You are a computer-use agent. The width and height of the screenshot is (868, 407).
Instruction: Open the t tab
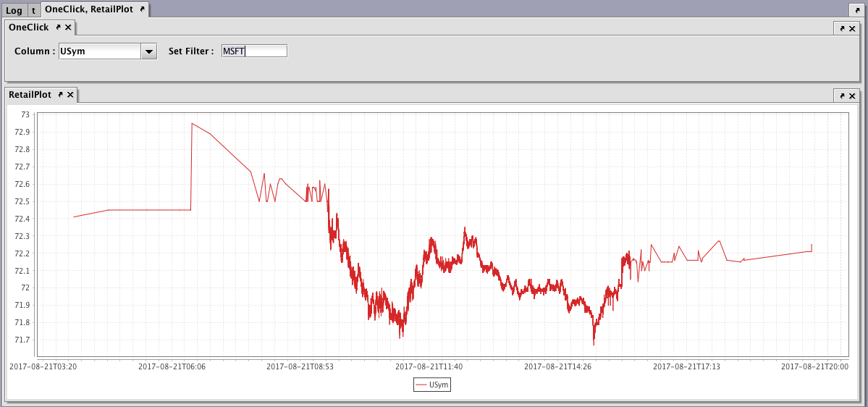point(34,10)
